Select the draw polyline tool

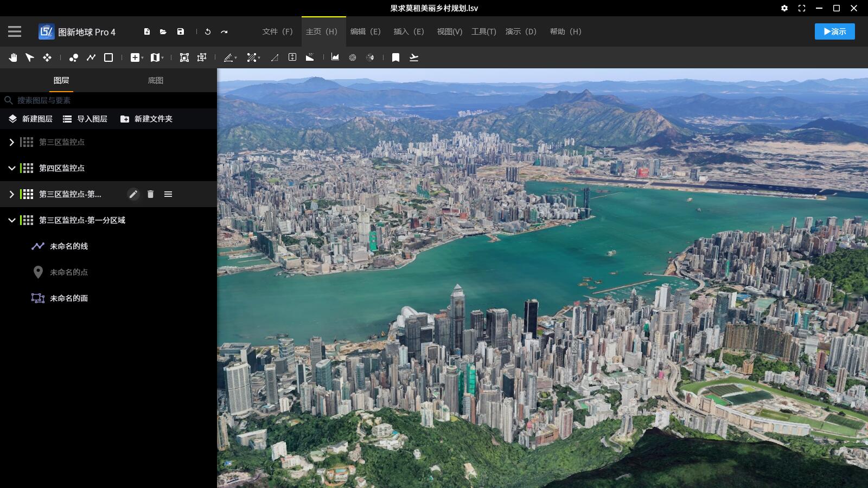point(91,57)
